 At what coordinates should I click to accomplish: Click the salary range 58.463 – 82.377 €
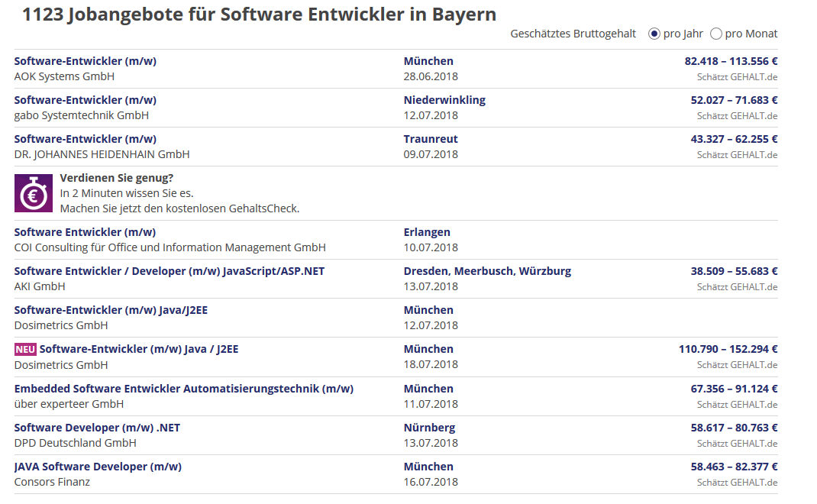pyautogui.click(x=734, y=467)
